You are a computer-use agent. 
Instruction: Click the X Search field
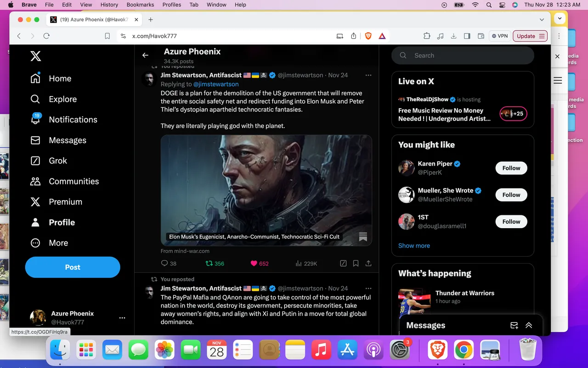click(x=463, y=56)
